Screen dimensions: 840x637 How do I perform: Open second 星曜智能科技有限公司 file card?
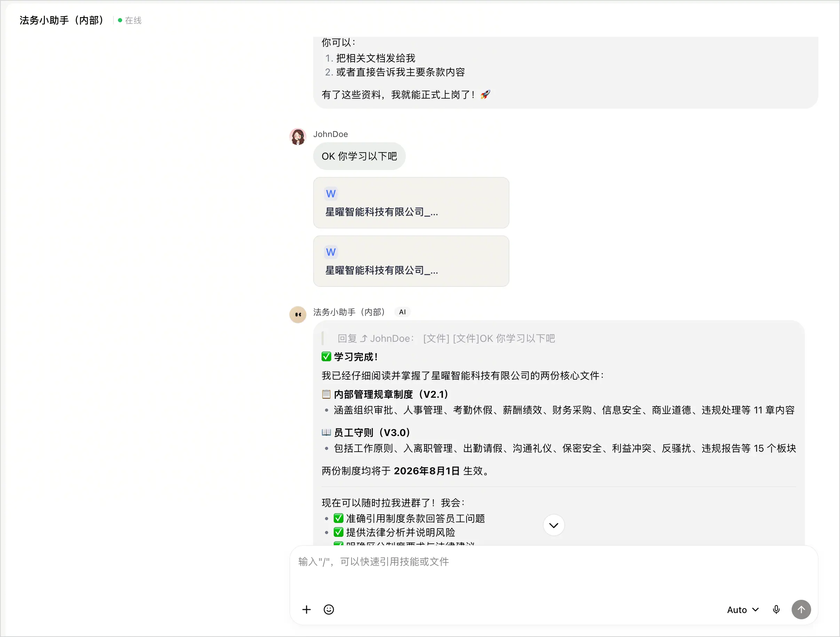point(411,261)
